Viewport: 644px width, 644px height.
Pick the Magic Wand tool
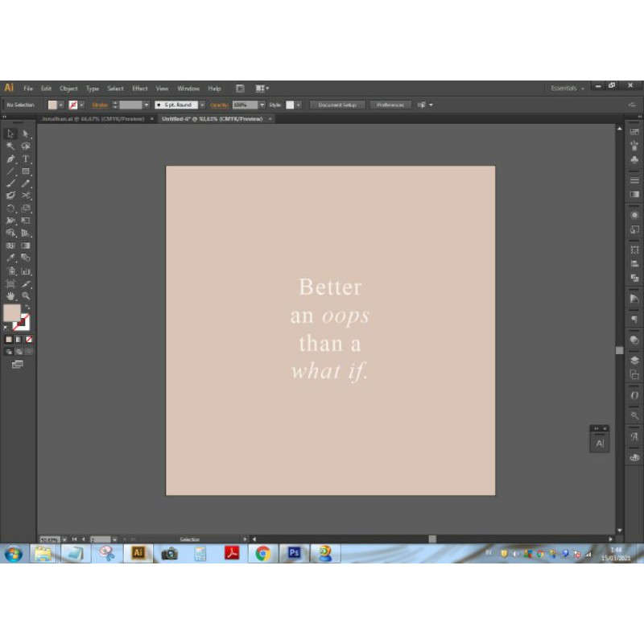click(x=10, y=147)
